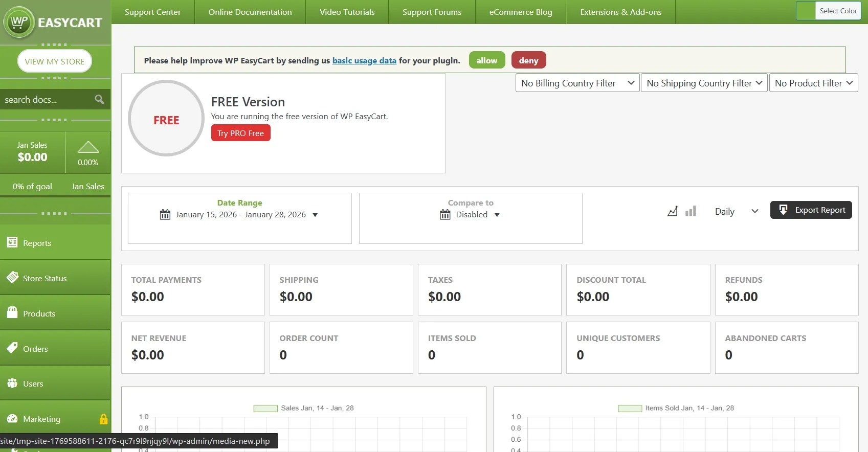Click the Items Sold chart legend swatch
This screenshot has width=868, height=452.
pos(630,408)
